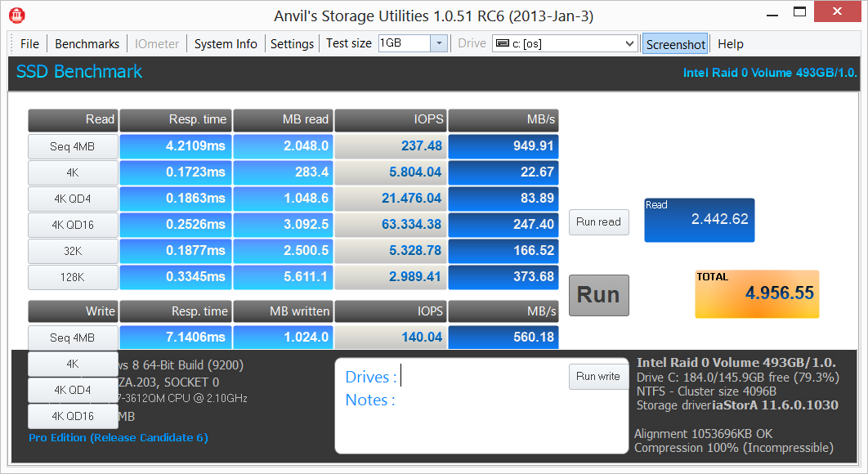Open the Help menu
Image resolution: width=868 pixels, height=474 pixels.
(730, 44)
